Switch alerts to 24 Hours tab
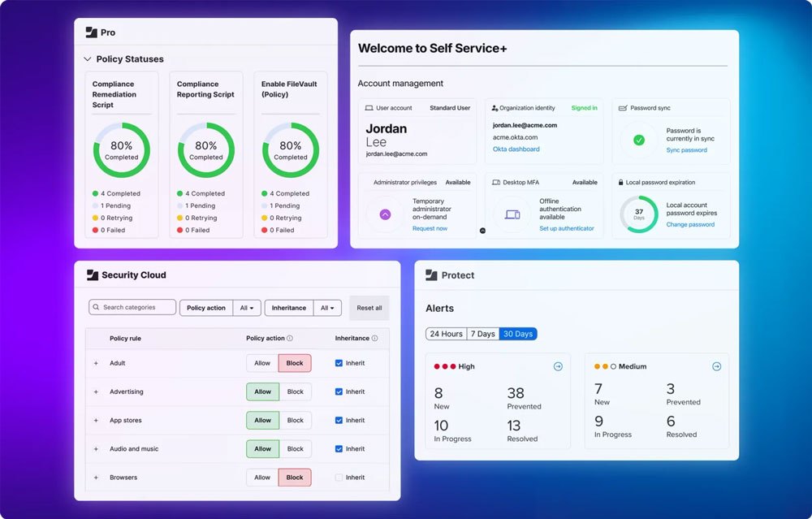 click(x=446, y=334)
